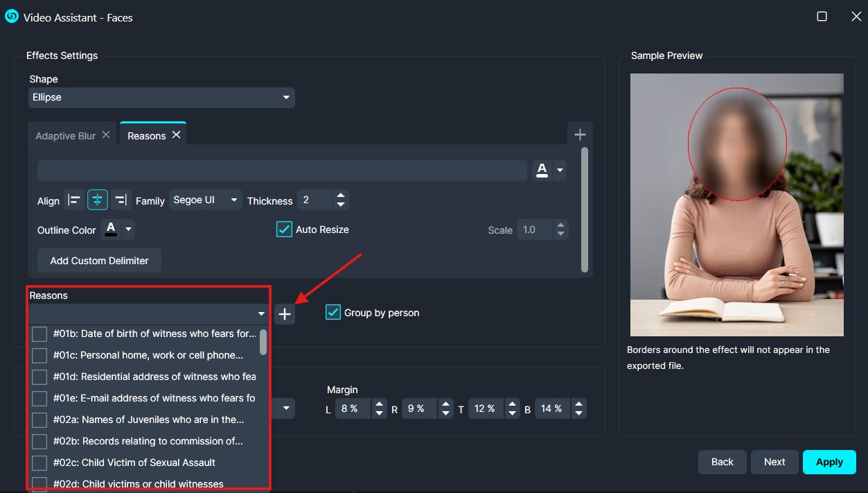This screenshot has height=493, width=868.
Task: Uncheck Group by person checkbox
Action: pyautogui.click(x=333, y=313)
